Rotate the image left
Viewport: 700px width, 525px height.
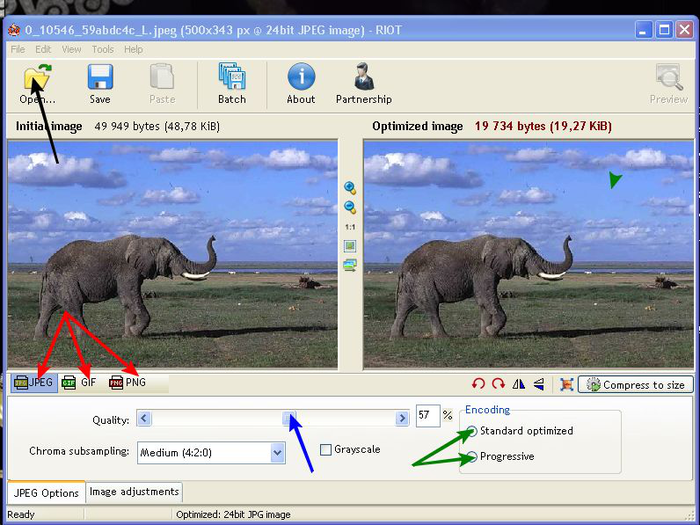coord(478,384)
